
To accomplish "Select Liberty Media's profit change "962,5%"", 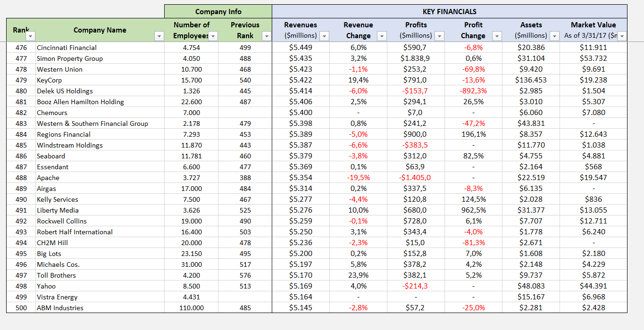I will click(x=473, y=210).
